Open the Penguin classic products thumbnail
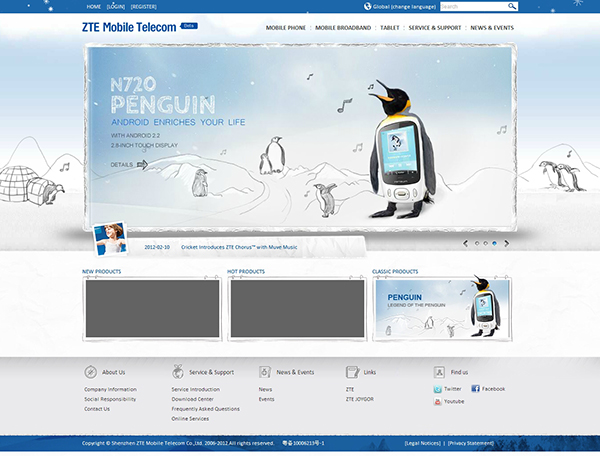This screenshot has width=600, height=456. pos(441,308)
